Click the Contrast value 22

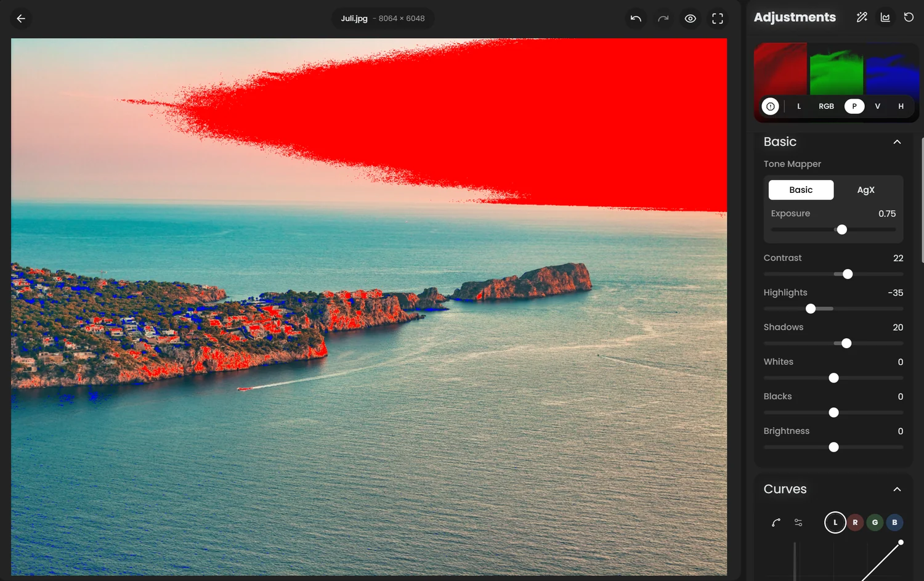[x=898, y=258]
